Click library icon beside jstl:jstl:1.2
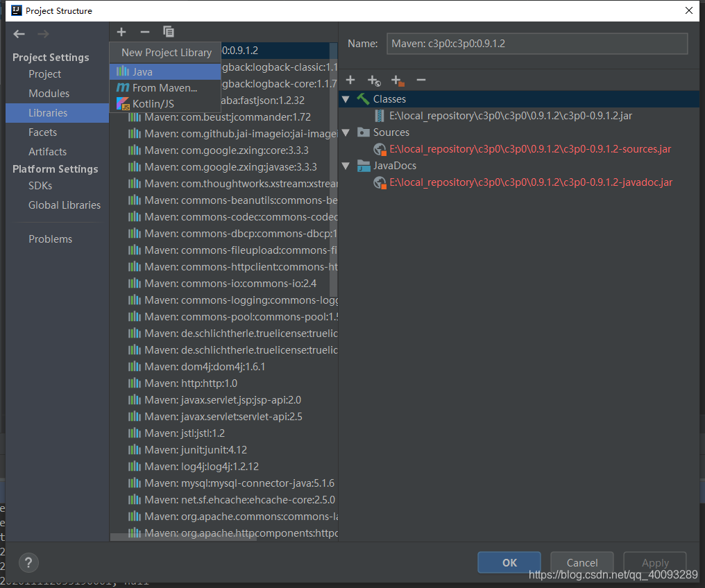The image size is (705, 588). click(x=135, y=433)
